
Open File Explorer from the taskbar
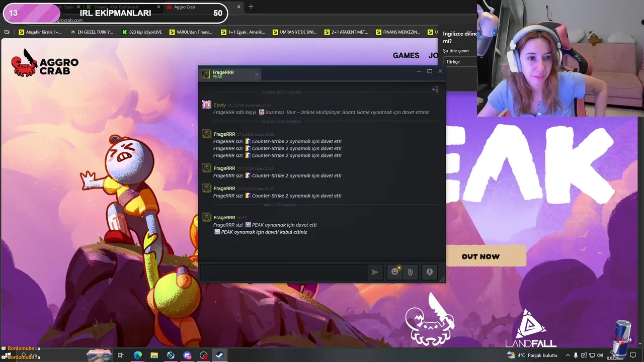pyautogui.click(x=154, y=355)
